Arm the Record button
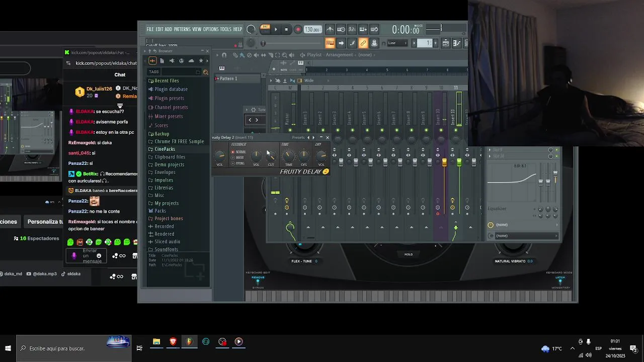This screenshot has width=644, height=362. tap(298, 30)
